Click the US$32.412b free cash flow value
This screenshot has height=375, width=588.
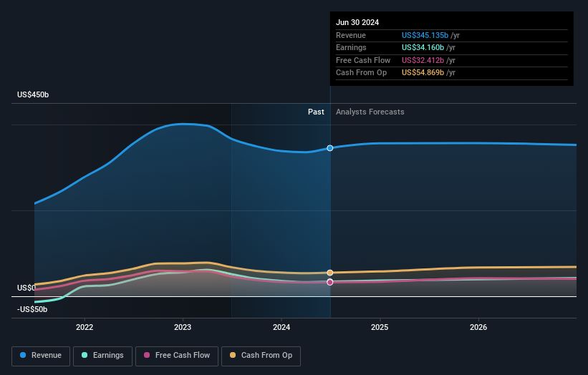click(x=423, y=60)
